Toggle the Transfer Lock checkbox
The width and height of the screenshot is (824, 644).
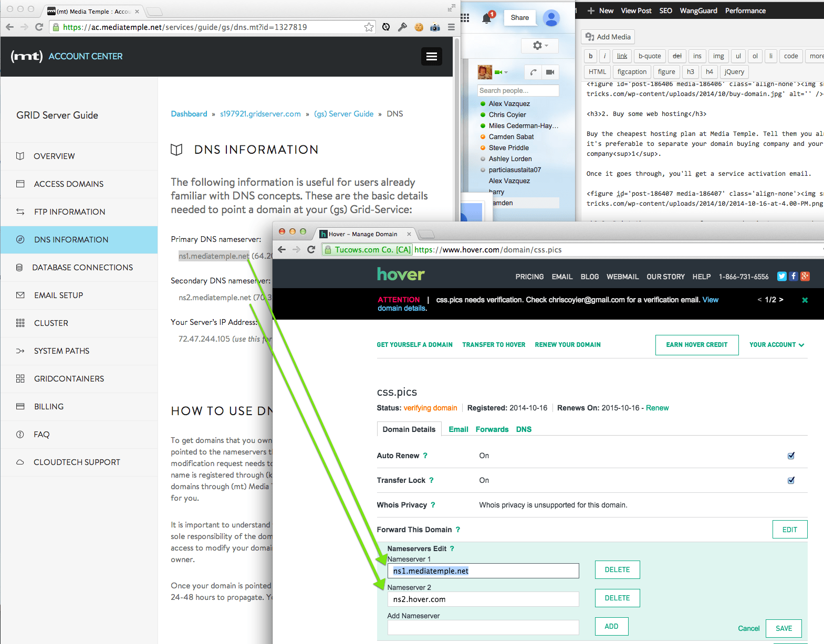click(x=791, y=480)
